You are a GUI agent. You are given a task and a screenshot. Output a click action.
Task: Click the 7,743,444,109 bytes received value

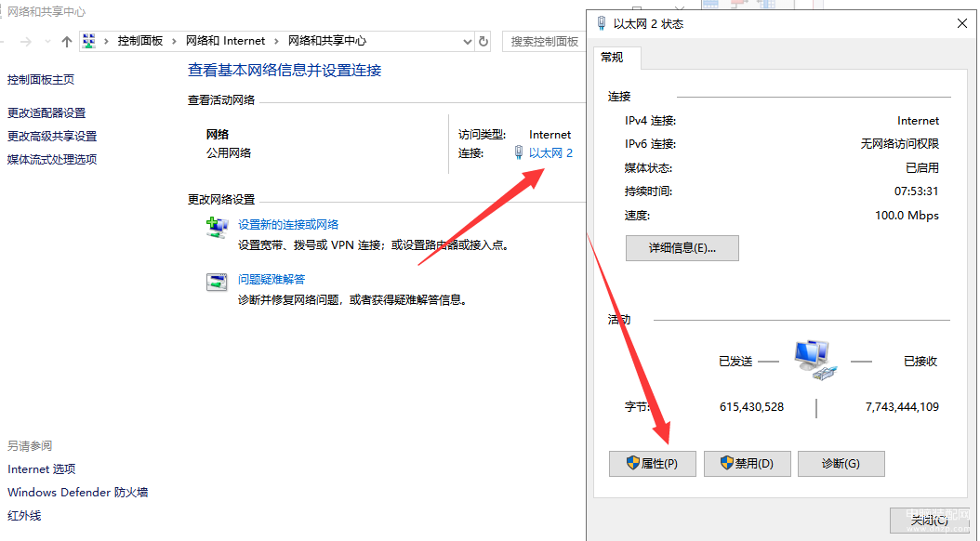902,407
